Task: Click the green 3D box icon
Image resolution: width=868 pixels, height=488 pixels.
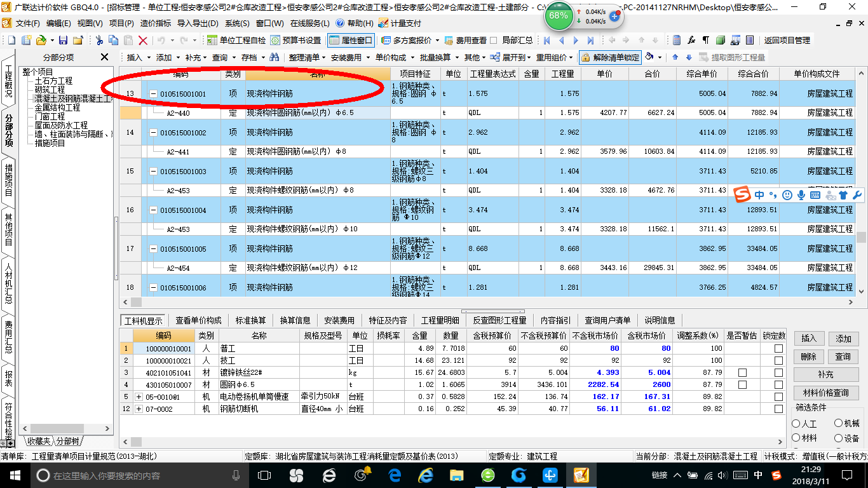Action: pos(720,40)
